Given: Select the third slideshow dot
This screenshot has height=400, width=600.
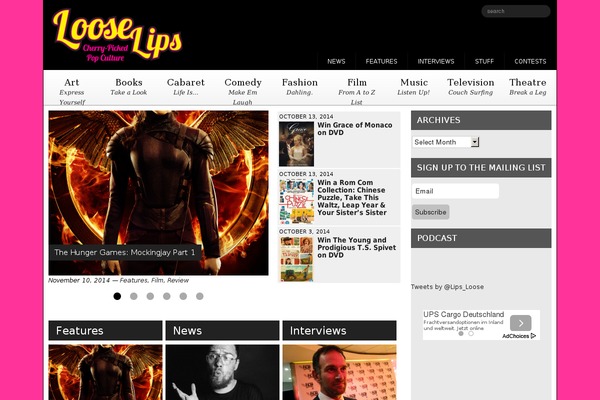Looking at the screenshot, I should coord(150,296).
